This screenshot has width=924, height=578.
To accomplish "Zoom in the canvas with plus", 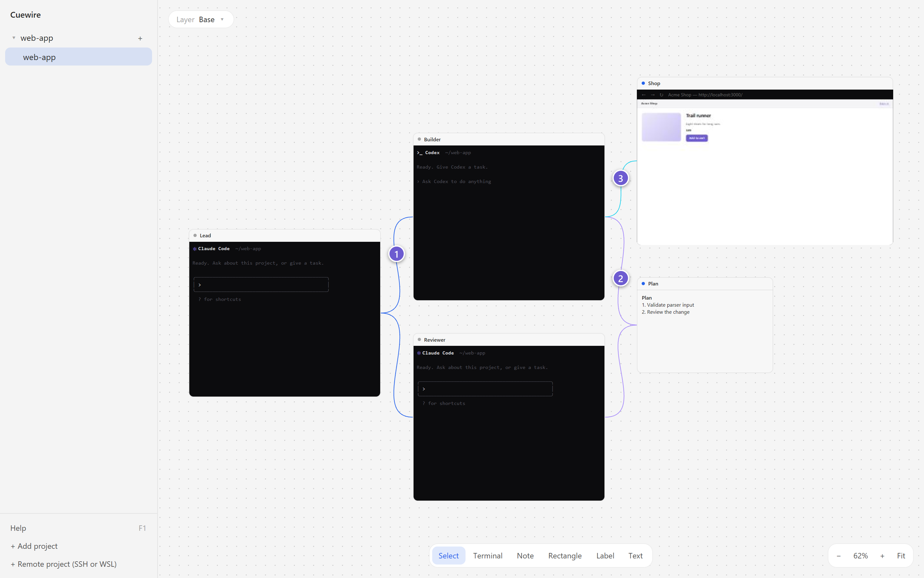I will coord(882,556).
